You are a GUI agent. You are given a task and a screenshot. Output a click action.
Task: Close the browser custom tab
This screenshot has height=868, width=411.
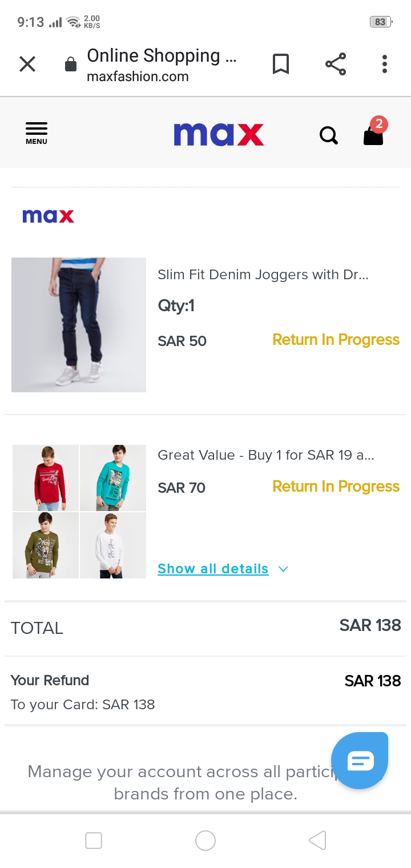[27, 64]
